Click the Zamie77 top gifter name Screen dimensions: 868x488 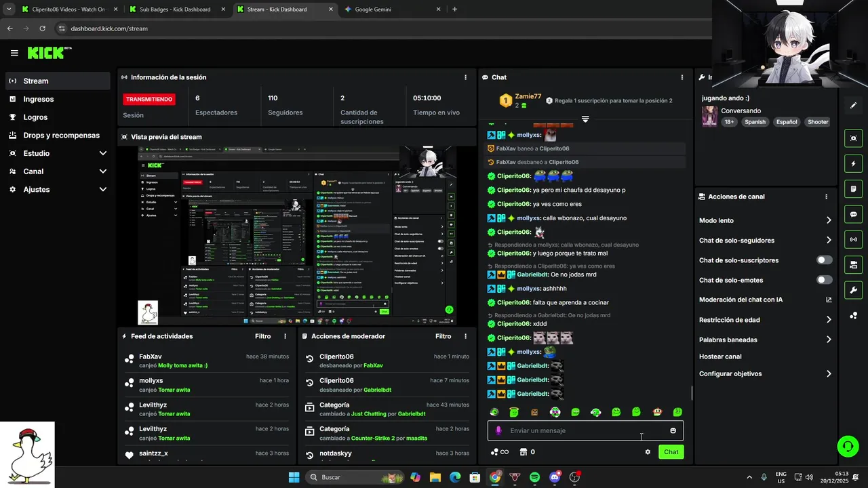coord(528,96)
